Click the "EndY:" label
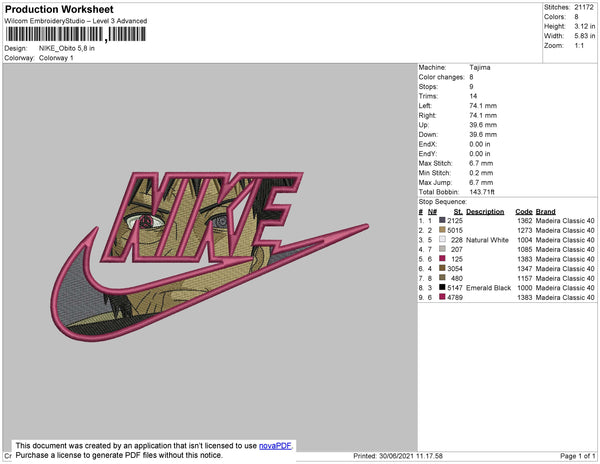This screenshot has width=600, height=464. [427, 154]
